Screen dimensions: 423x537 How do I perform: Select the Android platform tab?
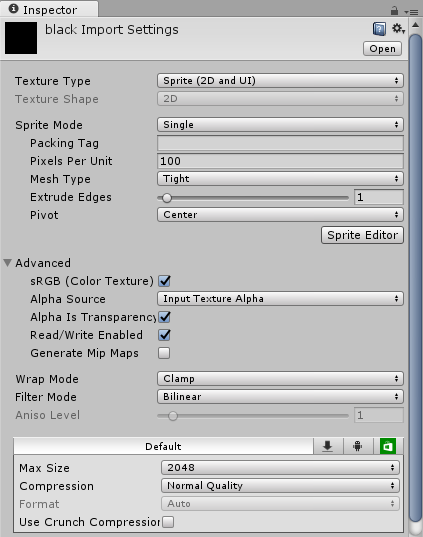point(358,446)
